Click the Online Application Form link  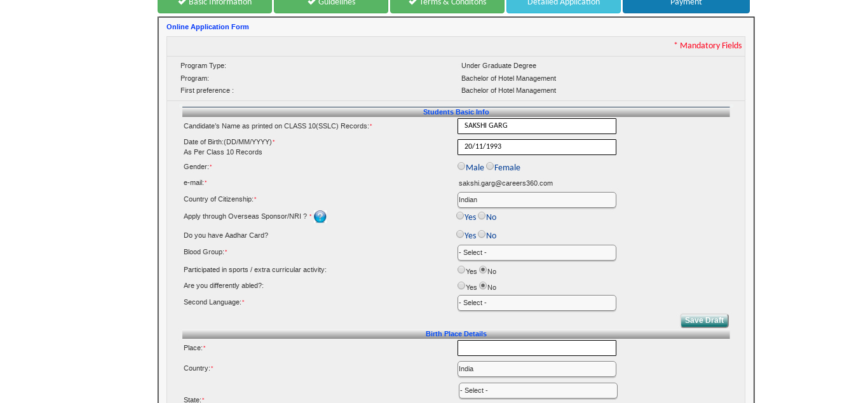click(207, 27)
